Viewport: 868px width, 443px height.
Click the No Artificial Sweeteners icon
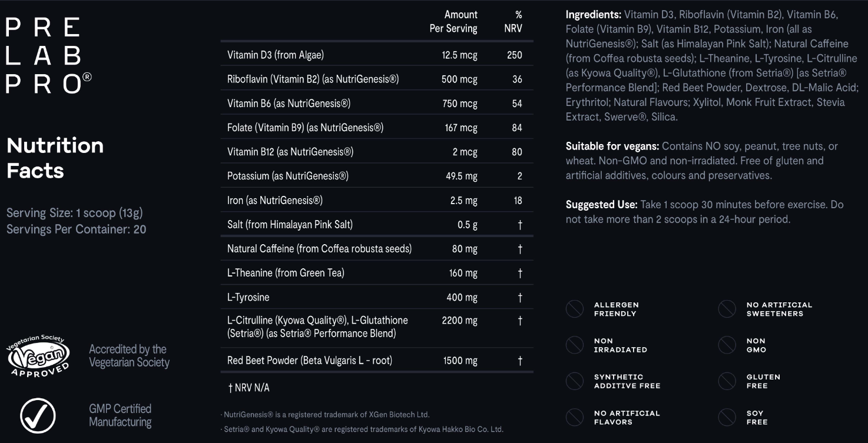pos(727,309)
